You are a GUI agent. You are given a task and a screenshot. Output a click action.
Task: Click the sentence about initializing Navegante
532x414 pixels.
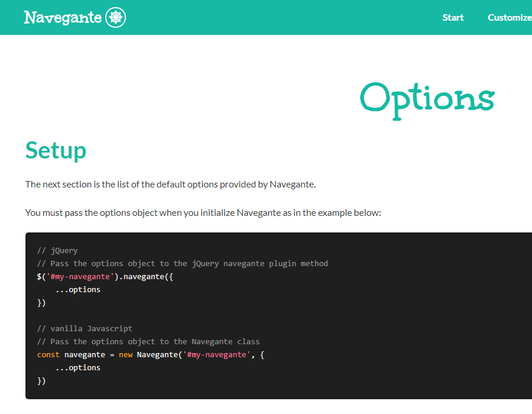point(203,212)
